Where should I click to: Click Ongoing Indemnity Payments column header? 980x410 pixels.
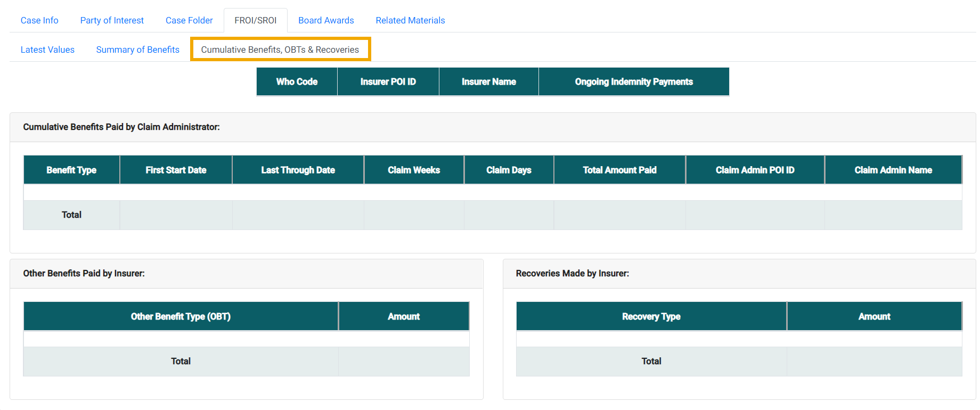(633, 81)
